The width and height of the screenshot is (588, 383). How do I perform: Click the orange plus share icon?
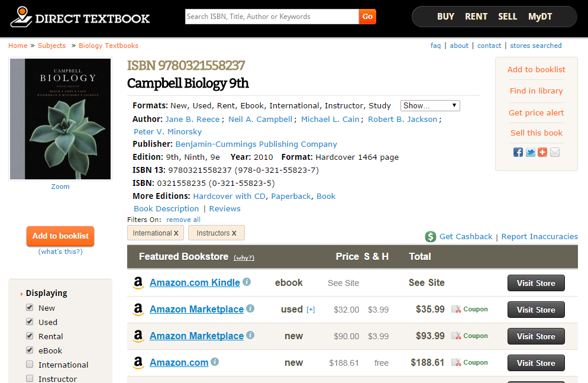(x=542, y=152)
